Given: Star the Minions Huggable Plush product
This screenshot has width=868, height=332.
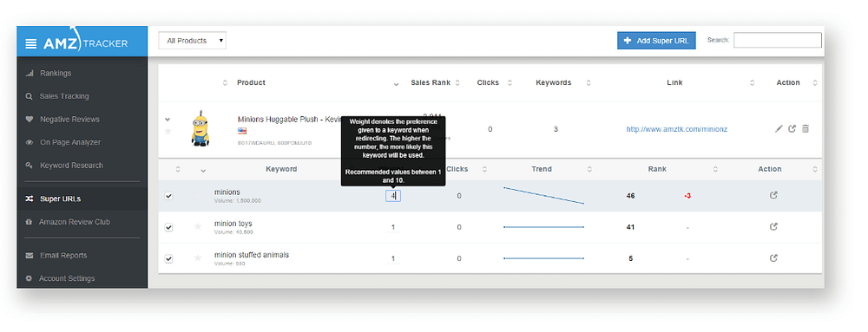Looking at the screenshot, I should (168, 131).
